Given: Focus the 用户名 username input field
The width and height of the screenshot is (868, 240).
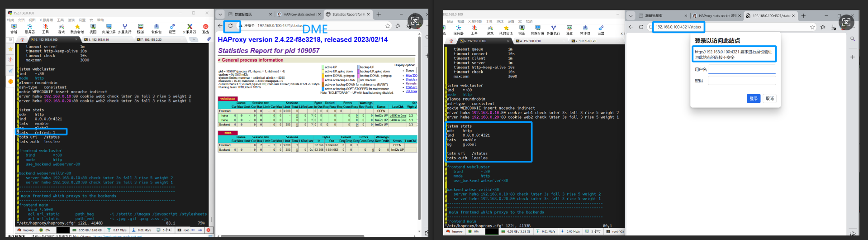Looking at the screenshot, I should [x=742, y=69].
